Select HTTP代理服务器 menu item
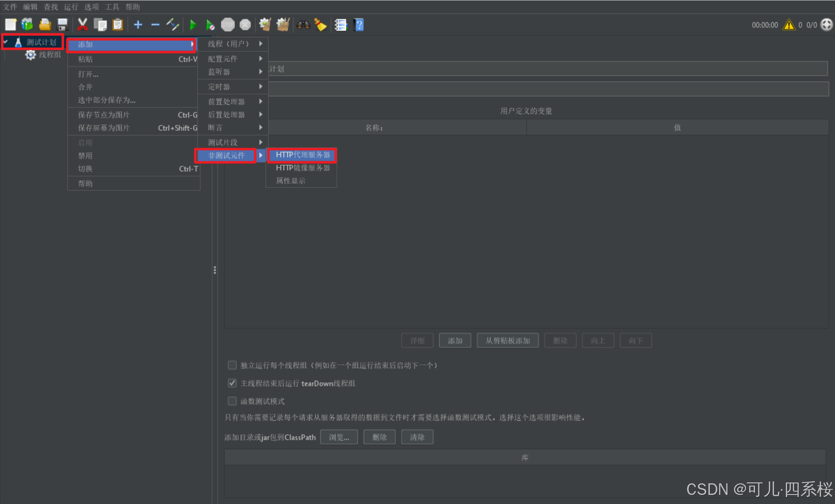This screenshot has width=835, height=504. click(303, 155)
